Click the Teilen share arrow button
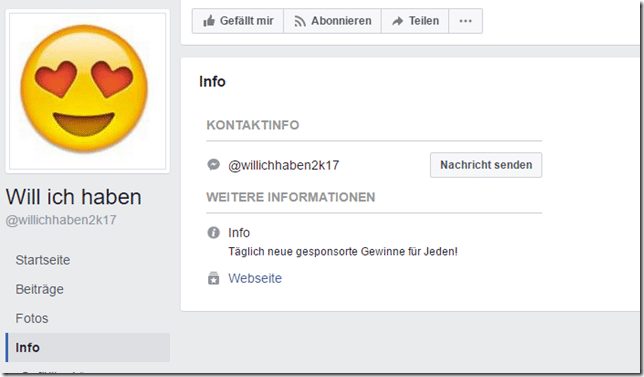This screenshot has height=377, width=644. point(415,21)
